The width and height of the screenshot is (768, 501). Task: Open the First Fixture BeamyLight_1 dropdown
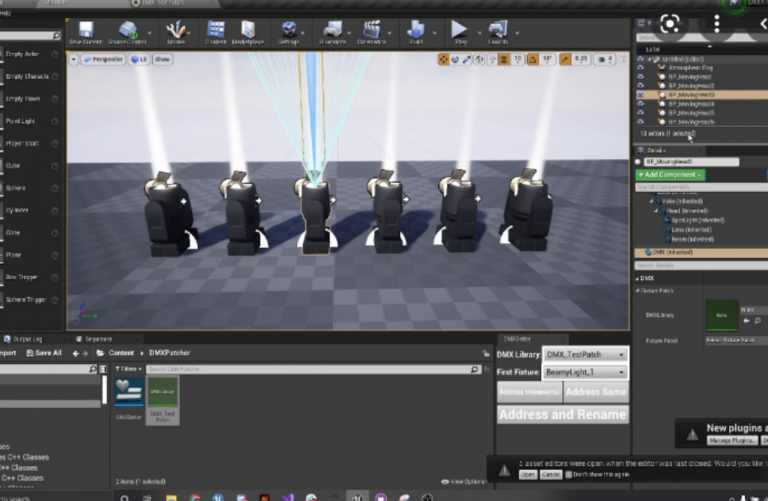[x=585, y=372]
